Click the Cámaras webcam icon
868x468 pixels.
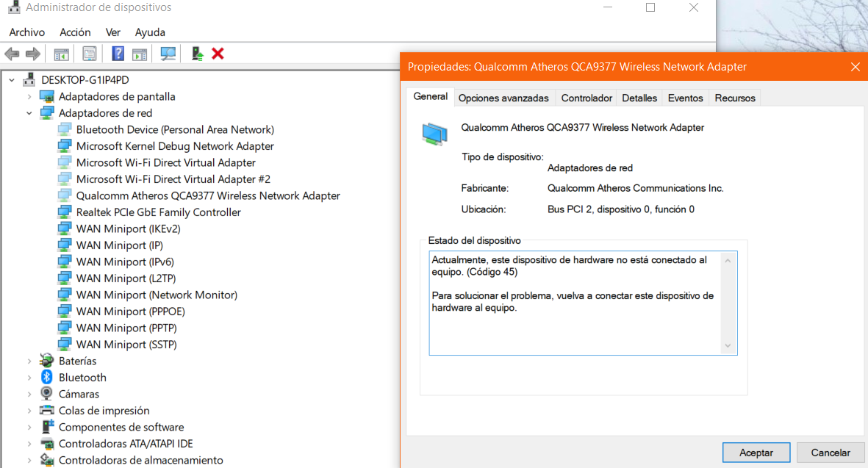pos(47,394)
